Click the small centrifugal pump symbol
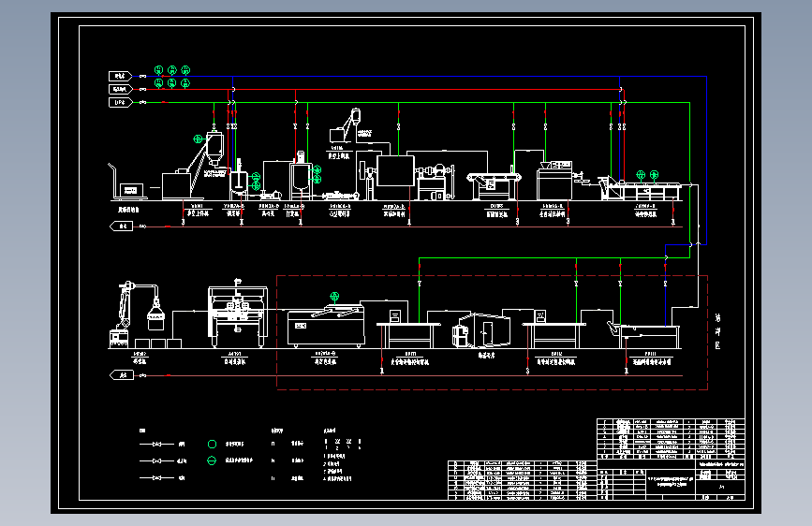 pyautogui.click(x=271, y=195)
